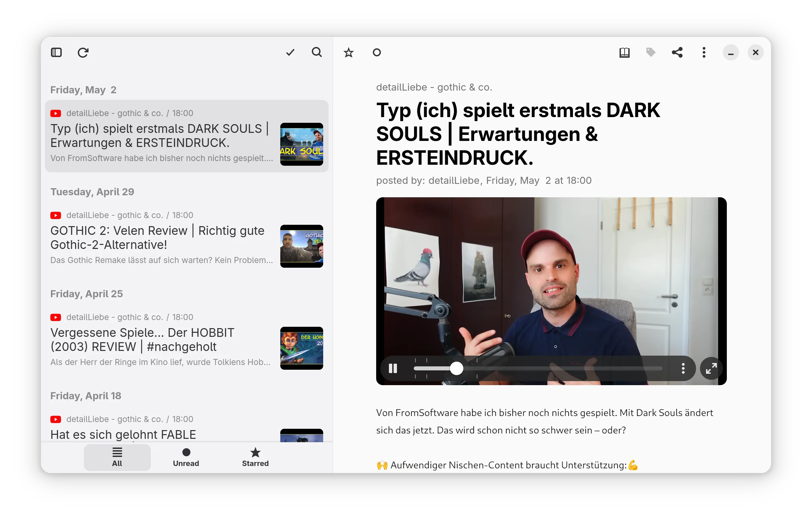
Task: Click the article title heading
Action: pyautogui.click(x=518, y=134)
